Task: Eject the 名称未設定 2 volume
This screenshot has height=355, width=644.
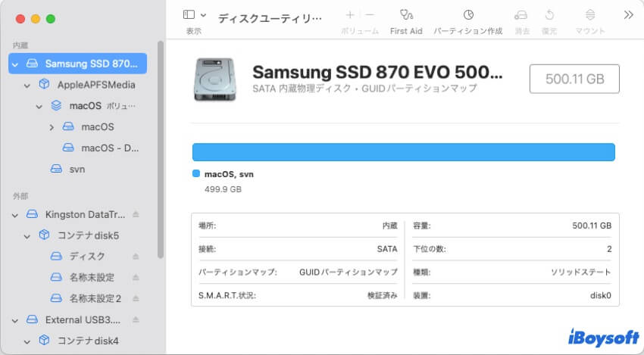Action: tap(136, 298)
